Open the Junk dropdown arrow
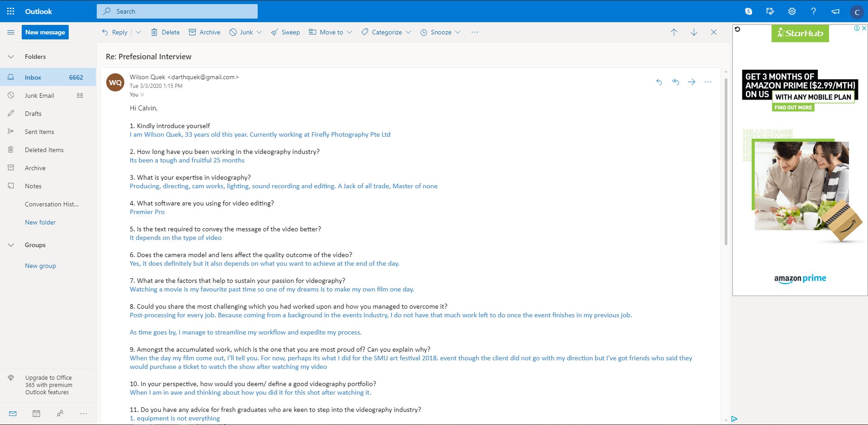Image resolution: width=868 pixels, height=425 pixels. pos(259,32)
